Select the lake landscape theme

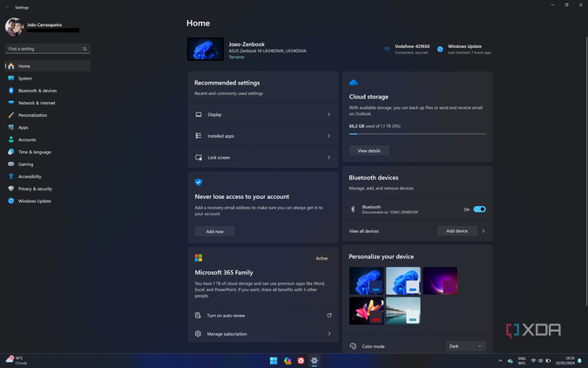point(403,310)
